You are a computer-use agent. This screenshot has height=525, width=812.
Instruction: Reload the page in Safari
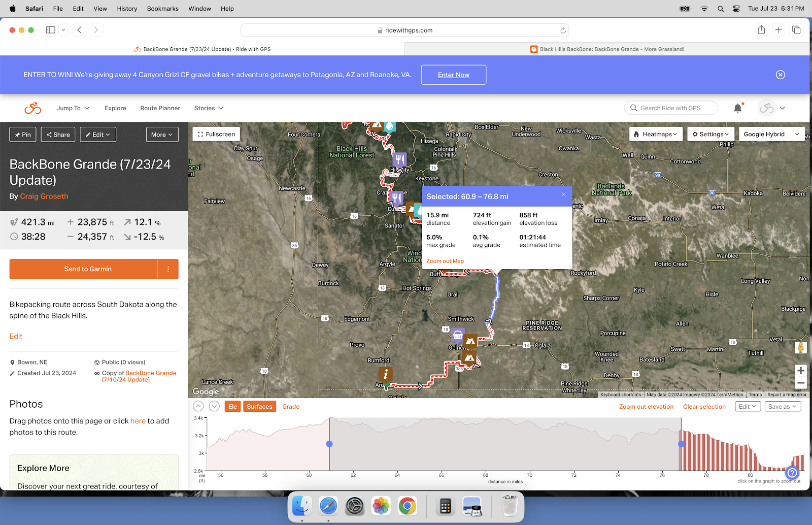pos(563,30)
